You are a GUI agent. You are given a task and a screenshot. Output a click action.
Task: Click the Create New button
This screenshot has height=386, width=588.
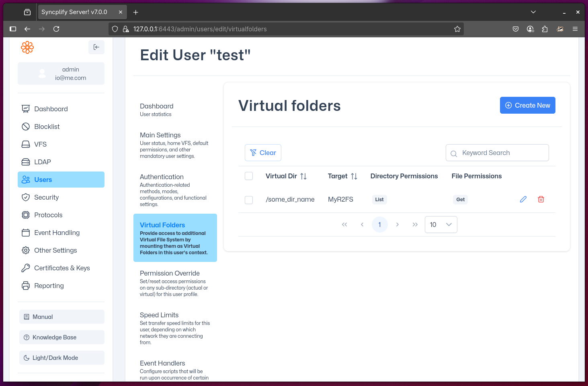click(527, 105)
